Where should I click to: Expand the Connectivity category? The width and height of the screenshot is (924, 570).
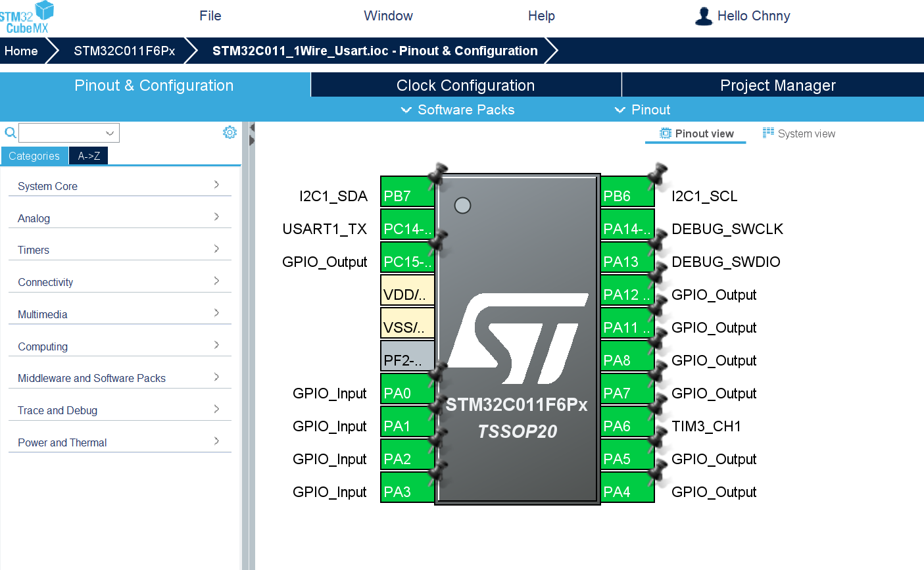point(120,282)
